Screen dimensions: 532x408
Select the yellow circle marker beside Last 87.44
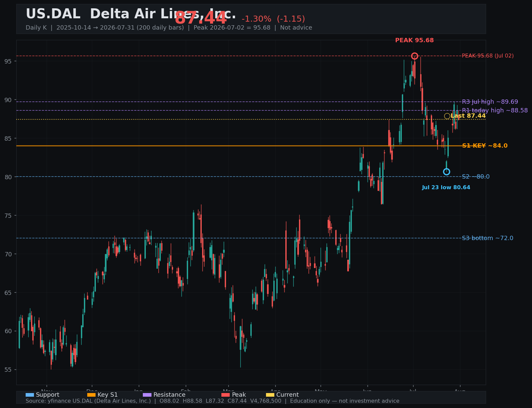pos(447,116)
